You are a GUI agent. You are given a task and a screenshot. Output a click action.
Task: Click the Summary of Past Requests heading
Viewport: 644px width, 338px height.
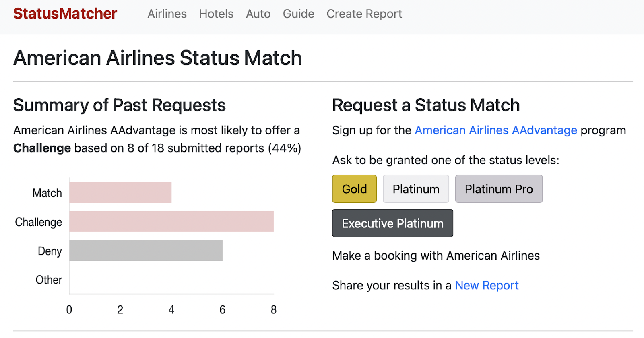click(120, 105)
